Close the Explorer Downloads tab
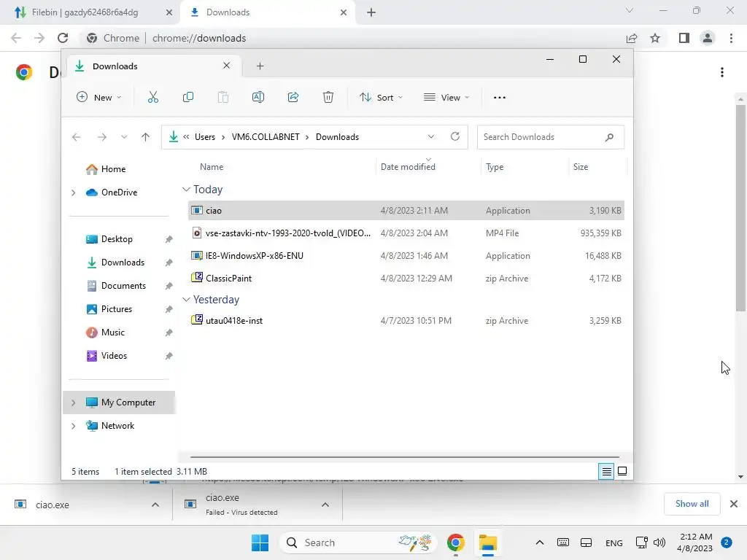This screenshot has height=560, width=747. click(227, 66)
